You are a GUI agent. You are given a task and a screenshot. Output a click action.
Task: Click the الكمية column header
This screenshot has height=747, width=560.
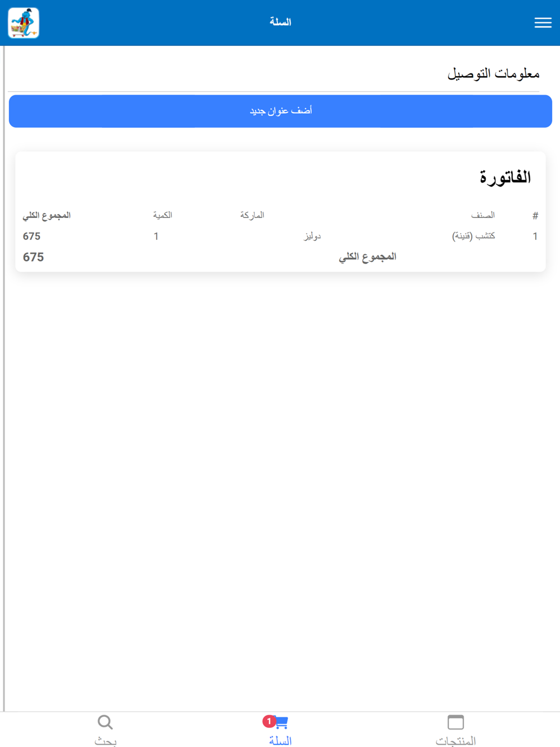[x=162, y=215]
